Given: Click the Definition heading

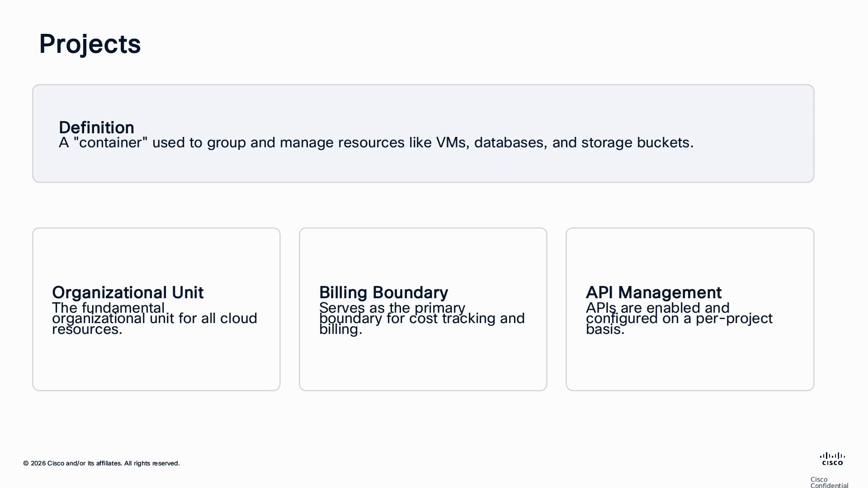Looking at the screenshot, I should point(96,127).
